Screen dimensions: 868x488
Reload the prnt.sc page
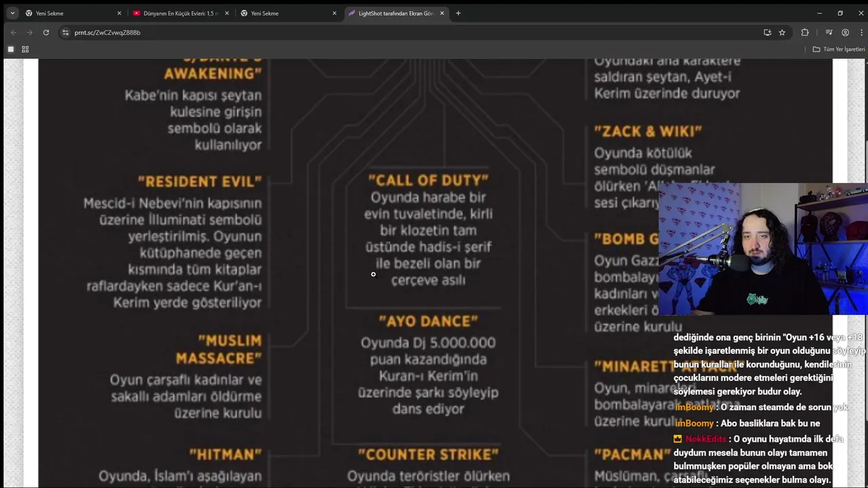(x=46, y=33)
